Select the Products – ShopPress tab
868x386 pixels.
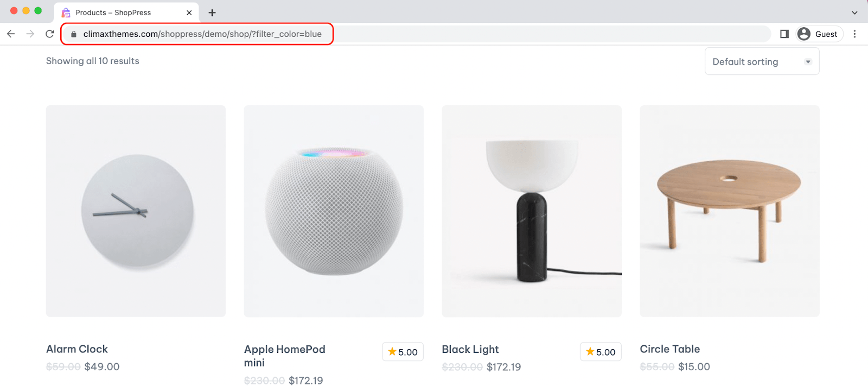pos(113,12)
